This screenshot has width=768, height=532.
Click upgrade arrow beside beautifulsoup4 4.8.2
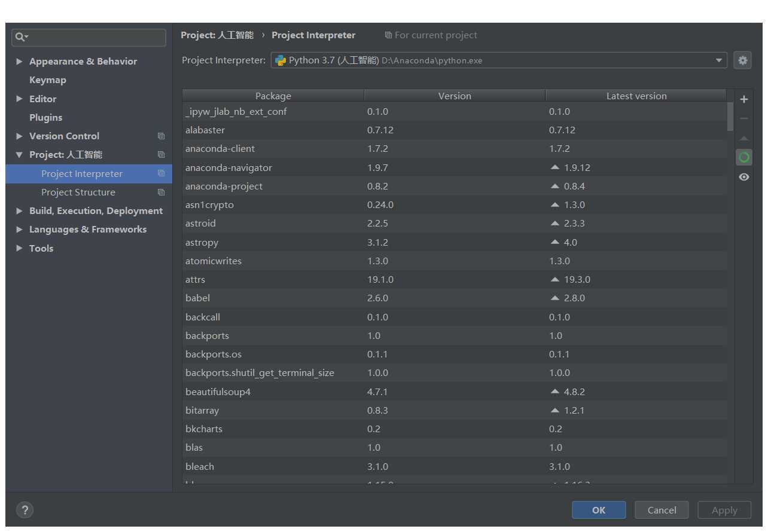coord(555,392)
